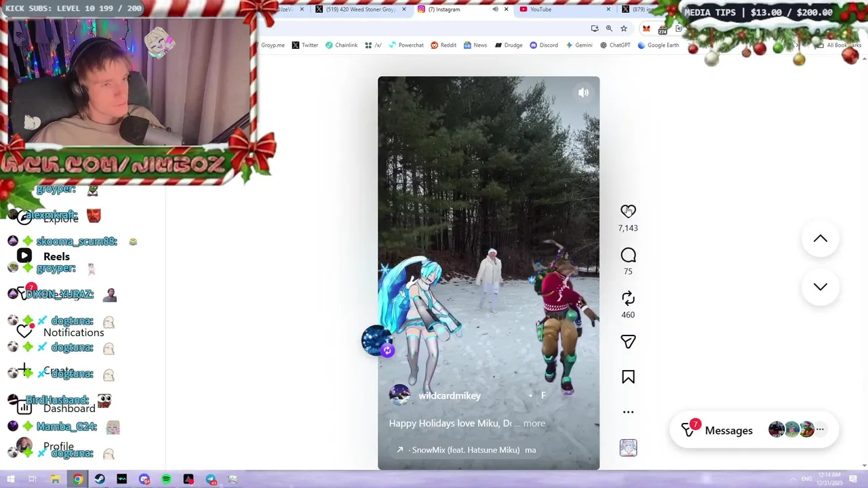Image resolution: width=868 pixels, height=488 pixels.
Task: Open the audio thumbnail below the reel actions
Action: (628, 448)
